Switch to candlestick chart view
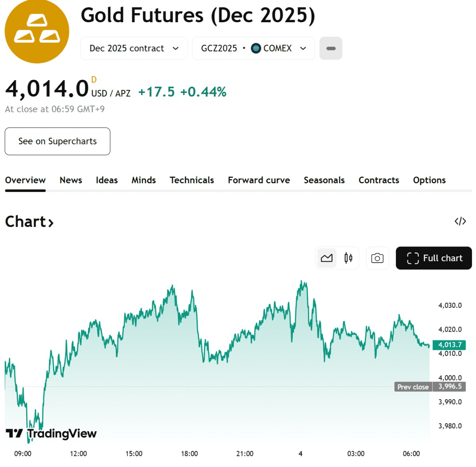The height and width of the screenshot is (467, 476). tap(348, 258)
